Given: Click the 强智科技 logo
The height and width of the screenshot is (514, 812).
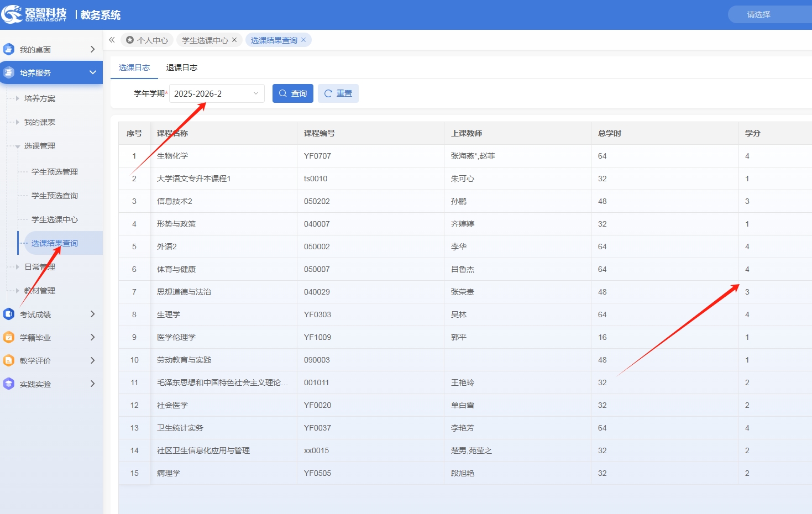Looking at the screenshot, I should click(34, 14).
